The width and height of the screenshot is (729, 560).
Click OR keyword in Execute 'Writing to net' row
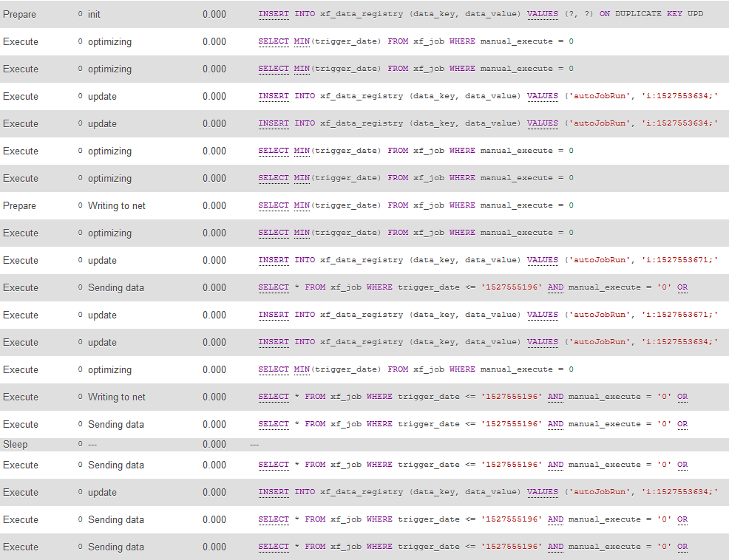(x=682, y=397)
